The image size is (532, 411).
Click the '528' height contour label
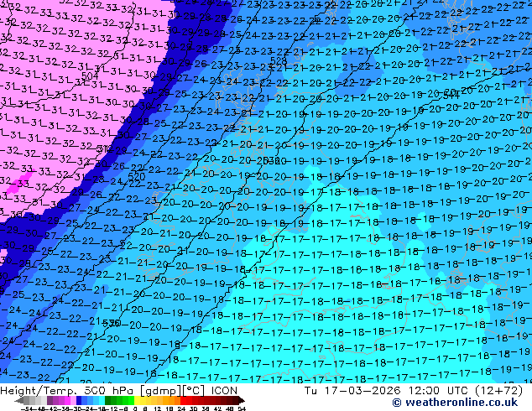pyautogui.click(x=279, y=61)
